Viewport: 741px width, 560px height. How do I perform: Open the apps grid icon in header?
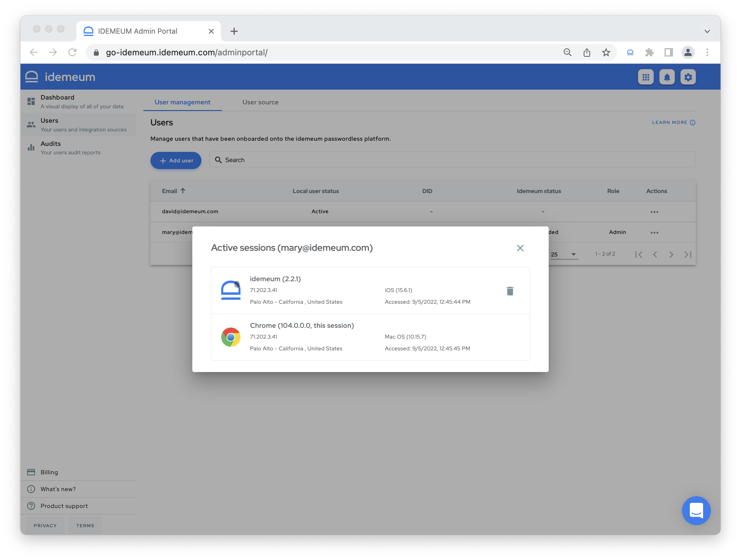point(646,77)
